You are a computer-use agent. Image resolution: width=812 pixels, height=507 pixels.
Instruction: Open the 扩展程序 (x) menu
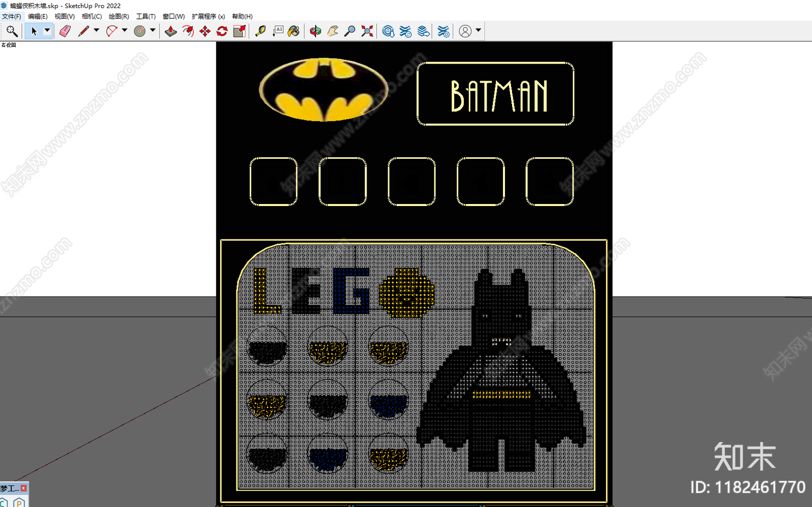point(208,16)
